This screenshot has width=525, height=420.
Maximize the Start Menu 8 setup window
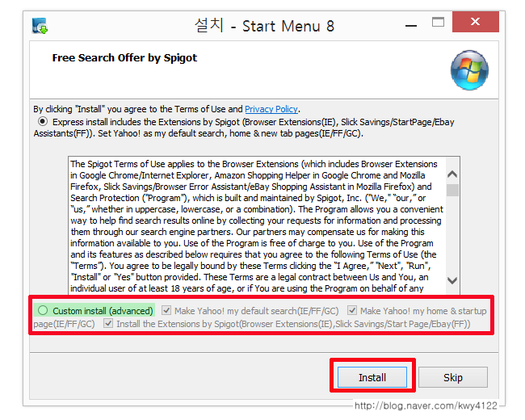coord(438,22)
